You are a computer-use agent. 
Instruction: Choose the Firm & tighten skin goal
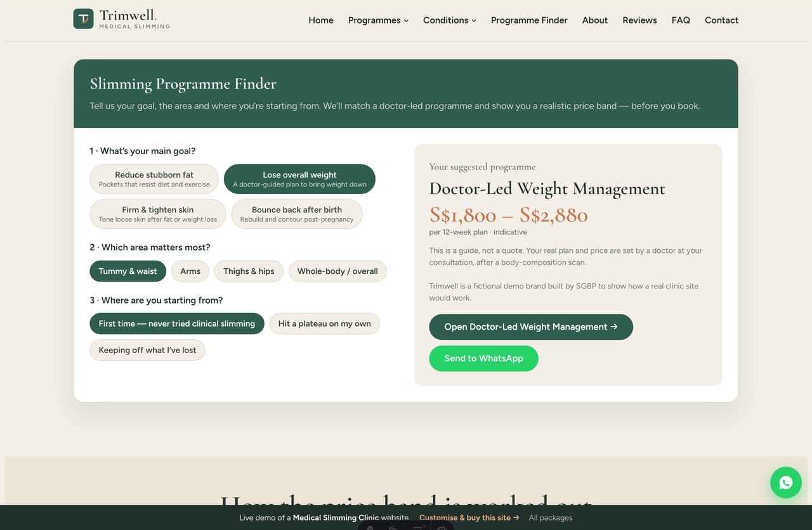pos(157,214)
